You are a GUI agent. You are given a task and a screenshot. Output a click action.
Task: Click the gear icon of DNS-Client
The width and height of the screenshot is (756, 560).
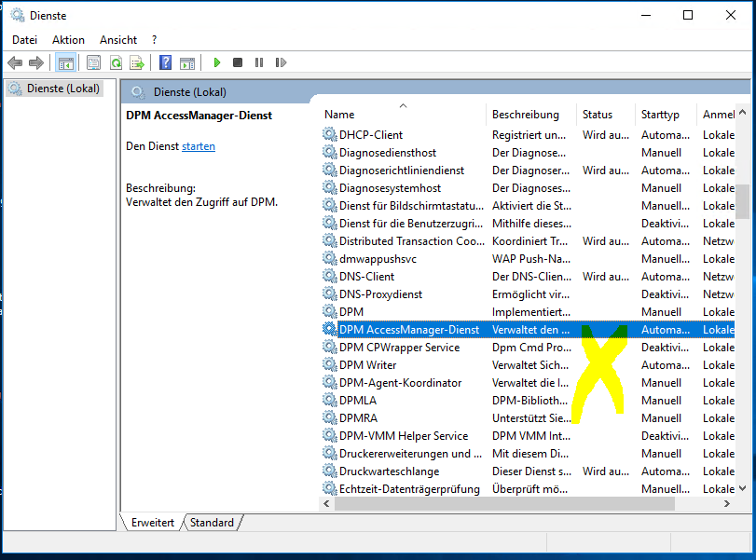330,276
